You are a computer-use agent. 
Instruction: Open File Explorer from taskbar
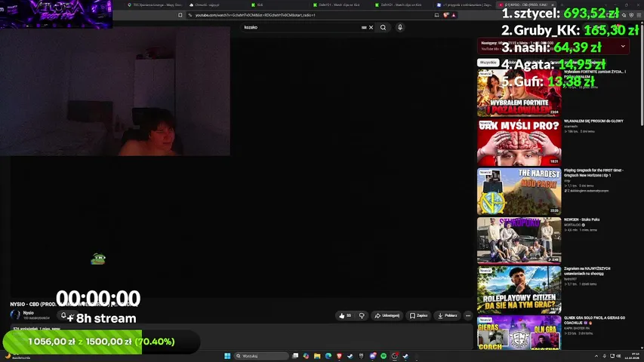pos(317,356)
